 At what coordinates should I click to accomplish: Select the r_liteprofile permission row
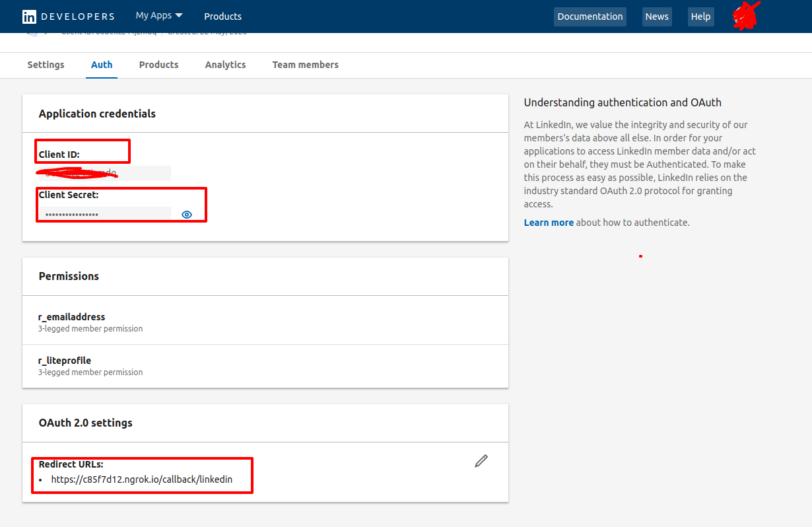[x=265, y=366]
